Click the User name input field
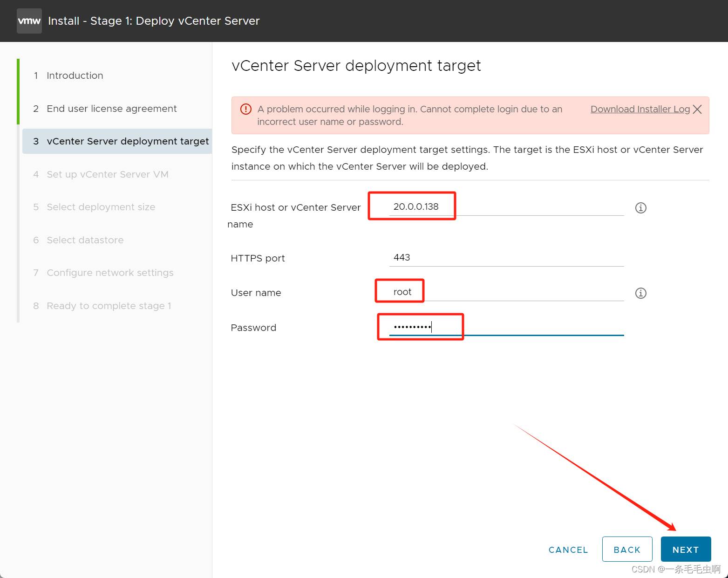The image size is (728, 578). [506, 292]
